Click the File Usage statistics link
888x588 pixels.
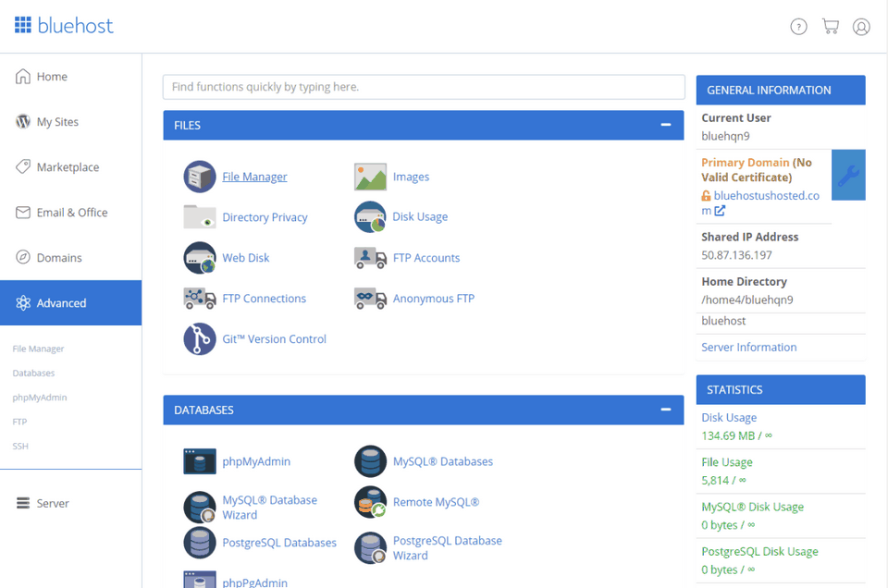click(x=727, y=462)
